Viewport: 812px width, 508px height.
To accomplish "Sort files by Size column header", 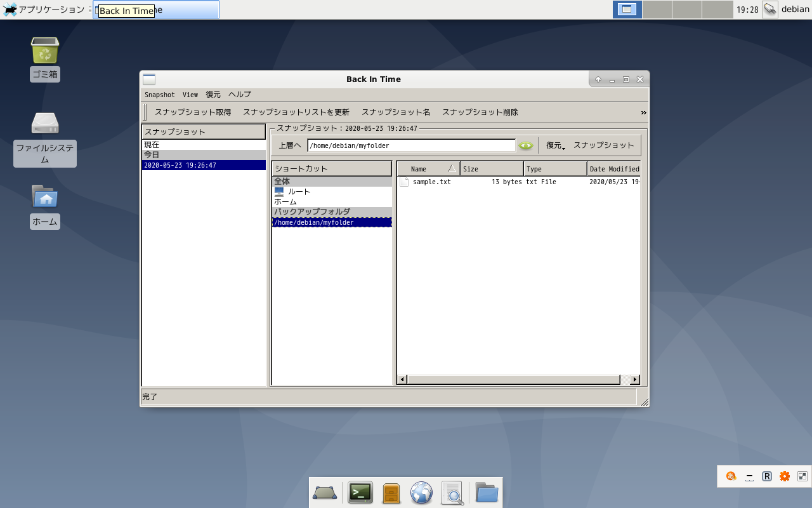I will (492, 169).
